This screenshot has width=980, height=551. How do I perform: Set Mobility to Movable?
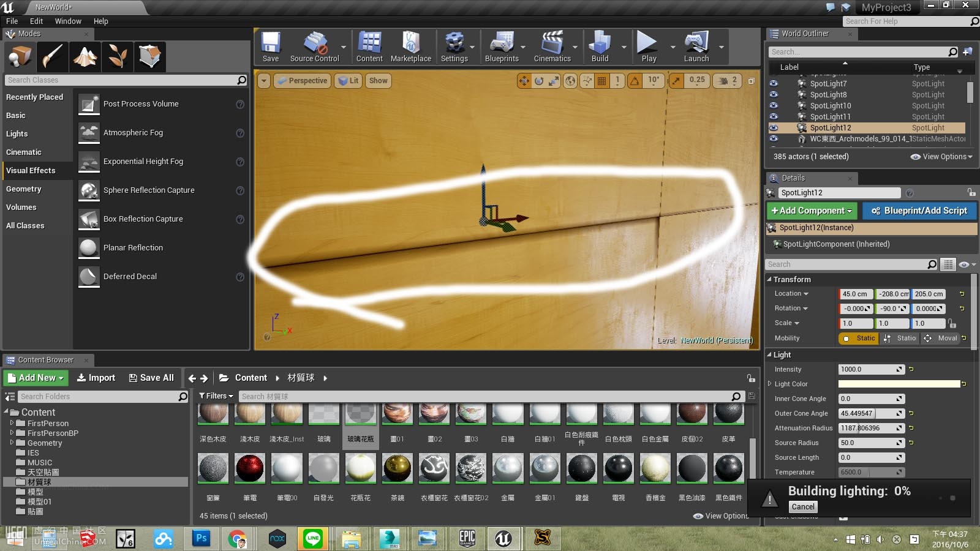click(940, 338)
